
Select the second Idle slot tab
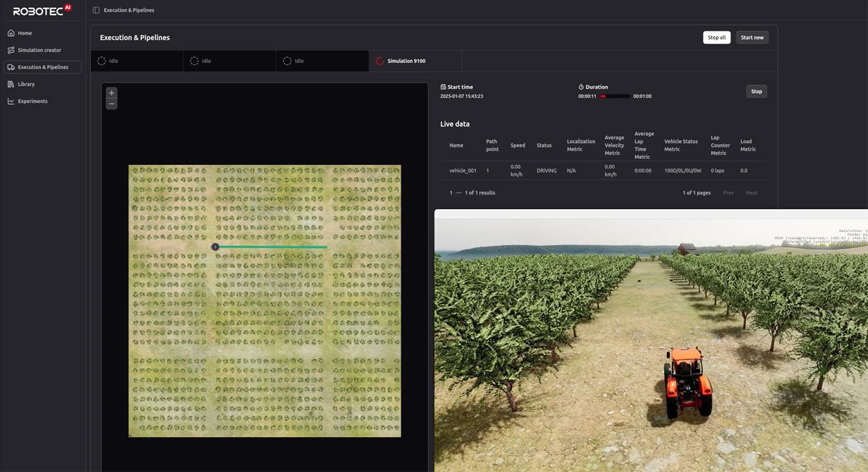pos(230,61)
